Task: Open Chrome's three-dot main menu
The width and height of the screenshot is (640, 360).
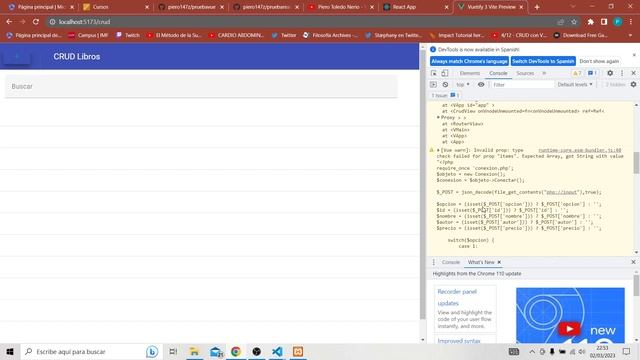Action: tap(631, 22)
